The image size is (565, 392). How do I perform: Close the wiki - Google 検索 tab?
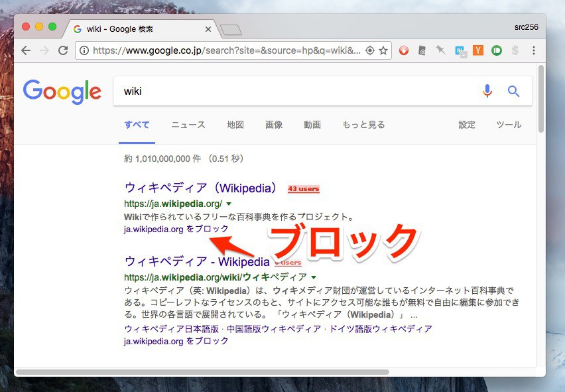click(x=208, y=29)
